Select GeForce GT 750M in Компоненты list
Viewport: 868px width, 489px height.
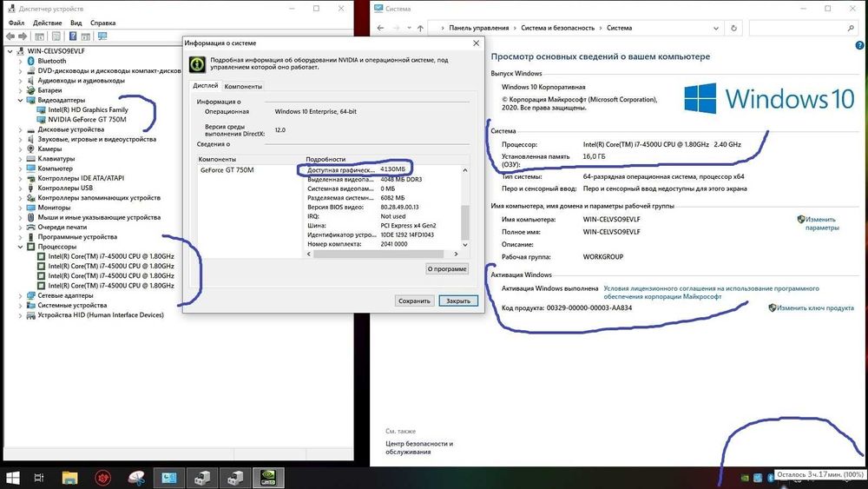click(x=227, y=170)
